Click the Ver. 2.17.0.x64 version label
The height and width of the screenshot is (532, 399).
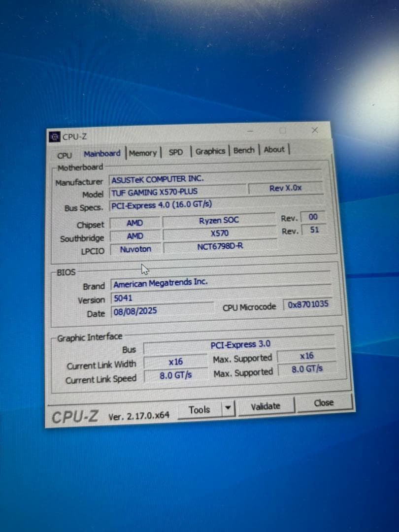click(x=138, y=415)
